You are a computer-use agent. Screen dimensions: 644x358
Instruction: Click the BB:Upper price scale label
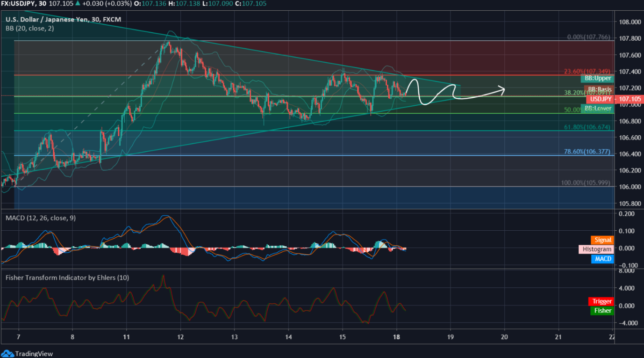(x=597, y=79)
